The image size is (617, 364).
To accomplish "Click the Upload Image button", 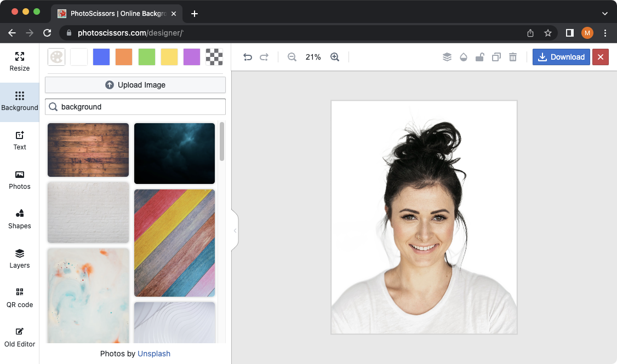I will [x=135, y=85].
